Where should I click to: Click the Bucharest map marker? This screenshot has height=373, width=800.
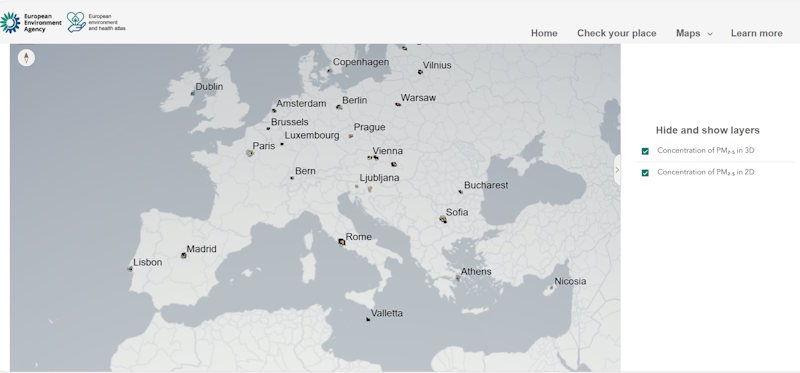coord(461,192)
